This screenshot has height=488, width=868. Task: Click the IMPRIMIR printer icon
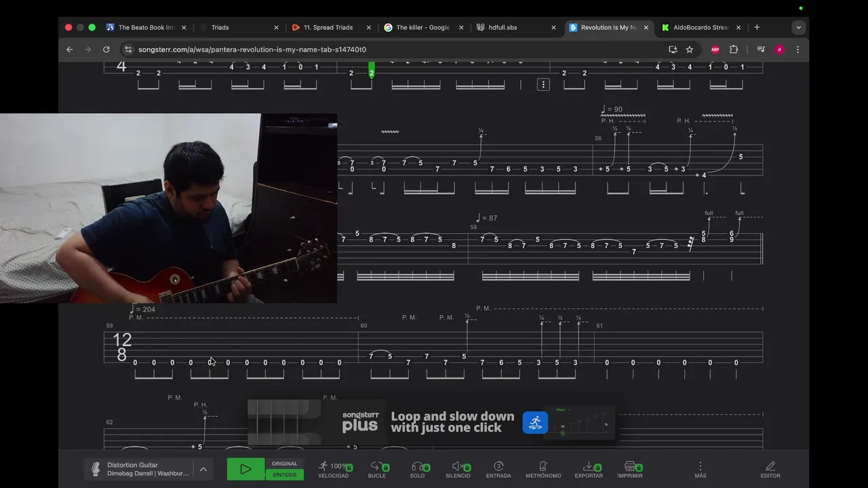pos(629,466)
